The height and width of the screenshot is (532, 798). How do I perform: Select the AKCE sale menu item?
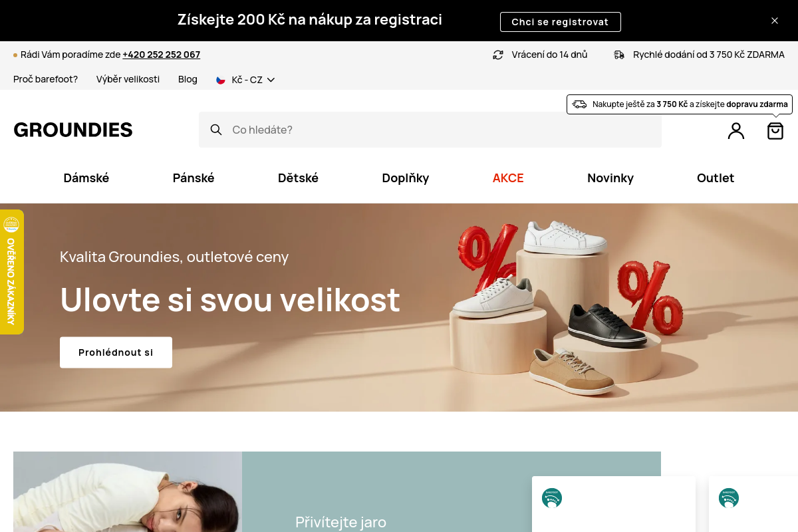[508, 178]
